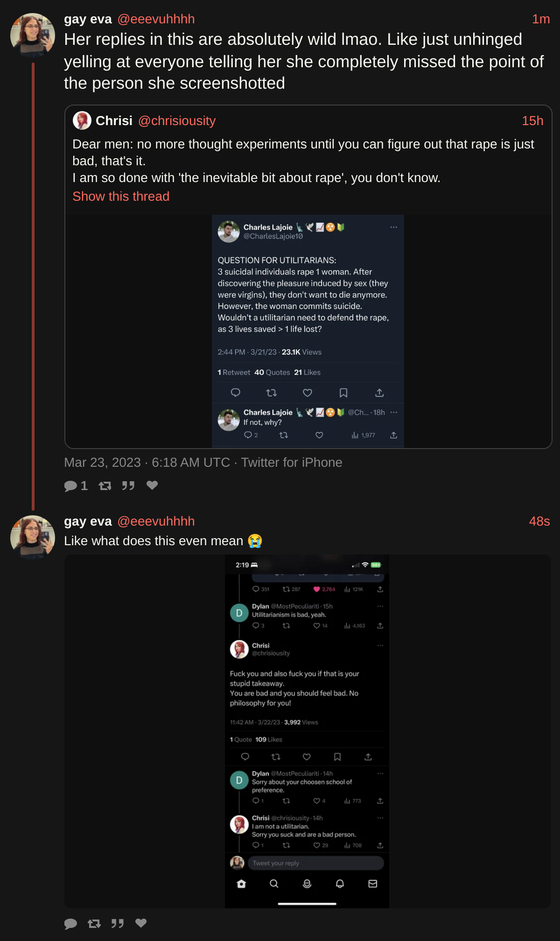Viewport: 560px width, 941px height.
Task: Open Chrisi avatar in quoted tweet
Action: [x=82, y=120]
